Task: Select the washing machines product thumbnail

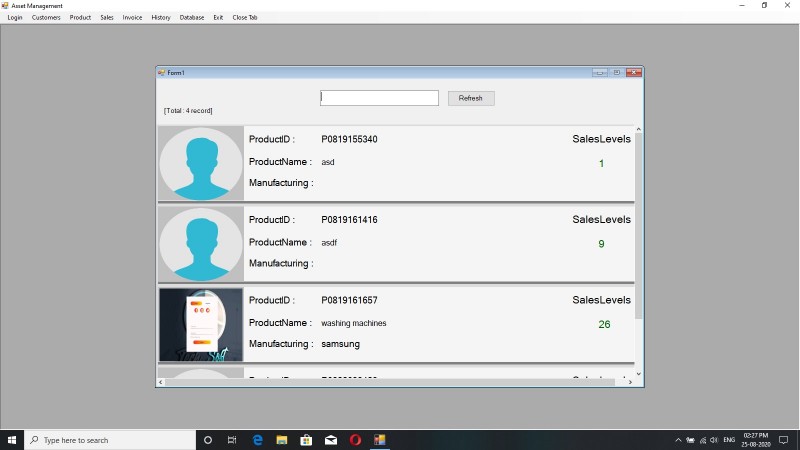Action: [x=201, y=324]
